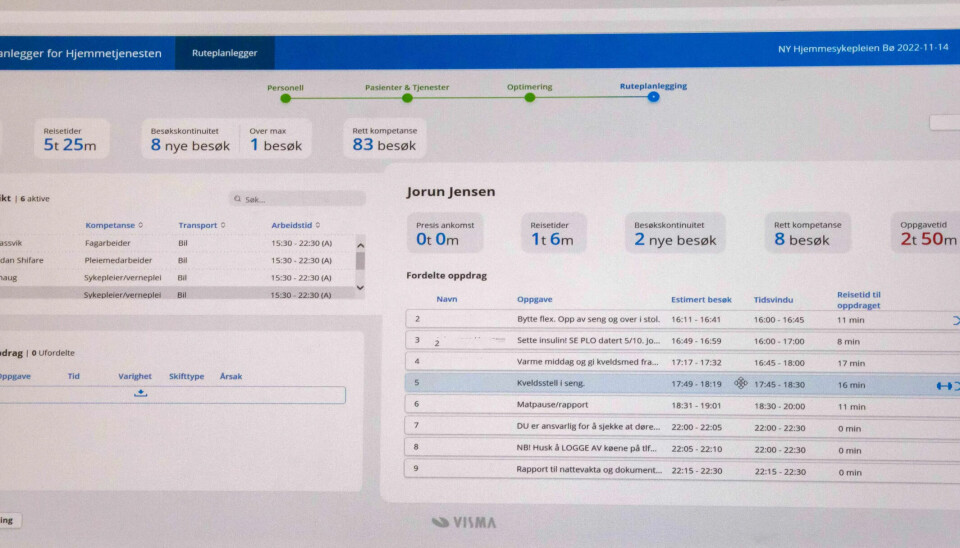
Task: Sort by Kompetanse column
Action: pos(114,225)
